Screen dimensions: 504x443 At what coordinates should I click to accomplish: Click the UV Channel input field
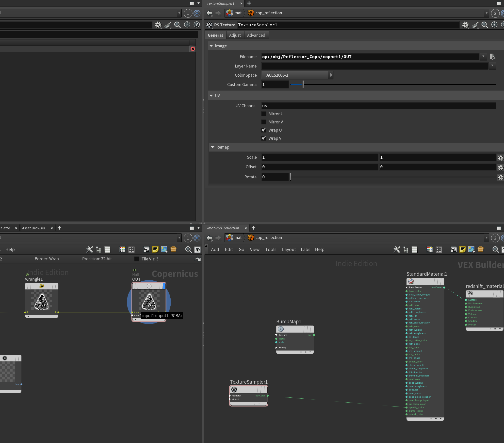pos(378,106)
